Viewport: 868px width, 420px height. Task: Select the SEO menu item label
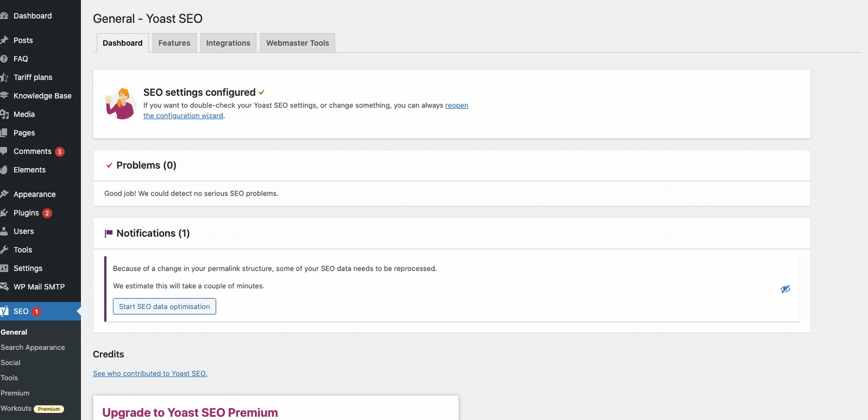[x=21, y=311]
